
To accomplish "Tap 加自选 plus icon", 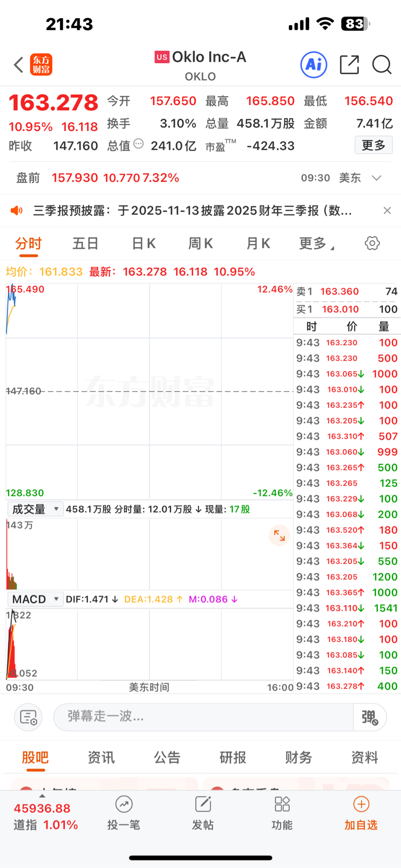I will pos(361,804).
